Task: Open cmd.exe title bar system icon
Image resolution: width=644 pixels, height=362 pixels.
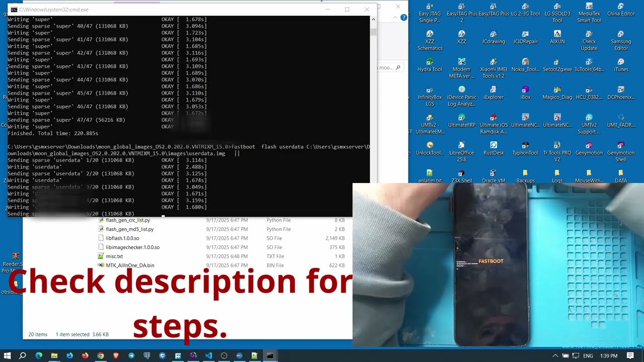Action: (x=14, y=10)
